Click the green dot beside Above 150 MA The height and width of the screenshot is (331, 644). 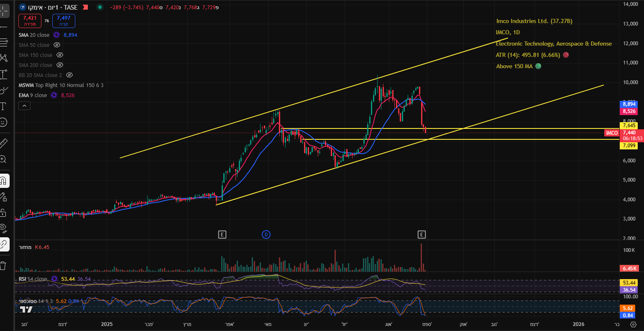click(x=538, y=66)
